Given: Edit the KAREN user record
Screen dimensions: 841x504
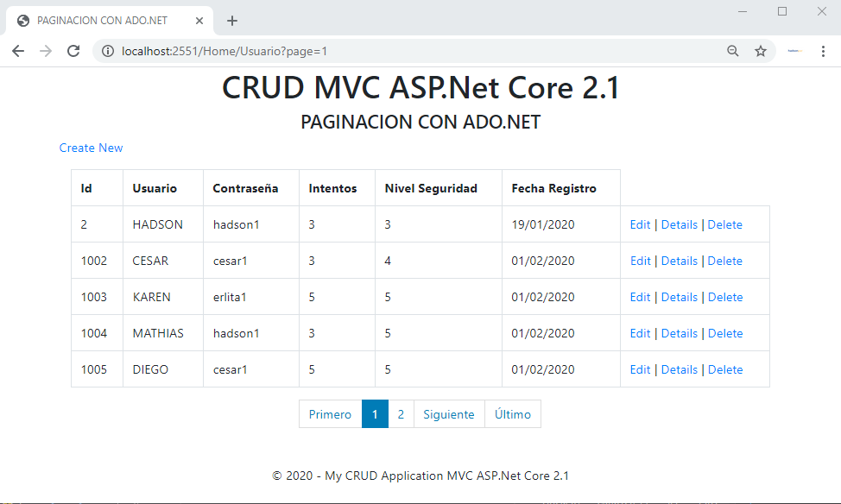Looking at the screenshot, I should (x=640, y=296).
